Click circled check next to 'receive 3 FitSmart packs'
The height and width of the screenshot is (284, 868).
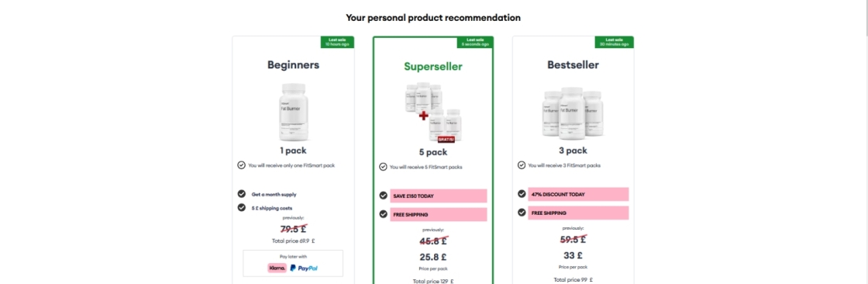click(522, 165)
